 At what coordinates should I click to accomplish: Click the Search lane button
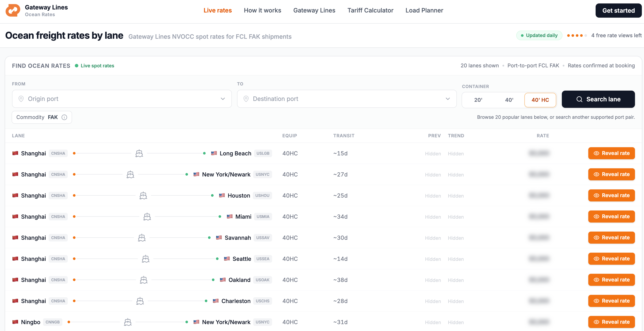click(598, 99)
